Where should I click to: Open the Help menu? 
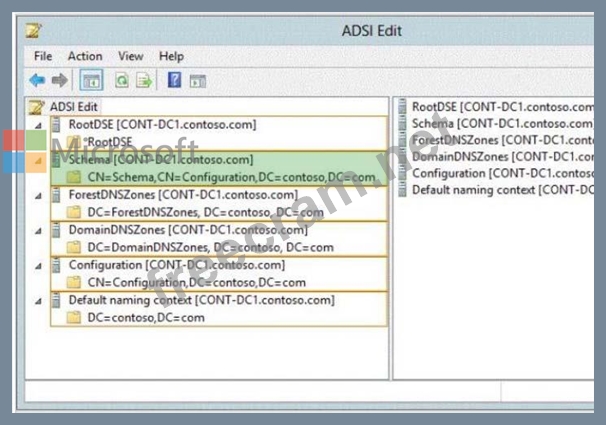171,56
